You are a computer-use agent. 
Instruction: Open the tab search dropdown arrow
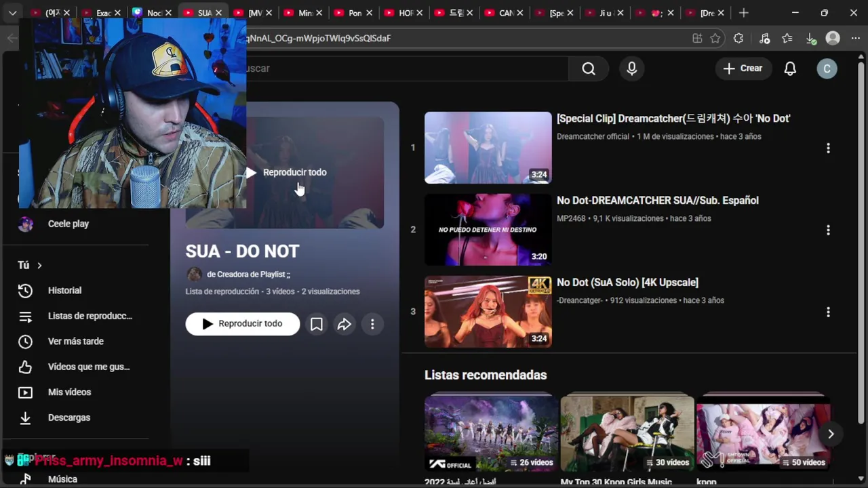(12, 13)
